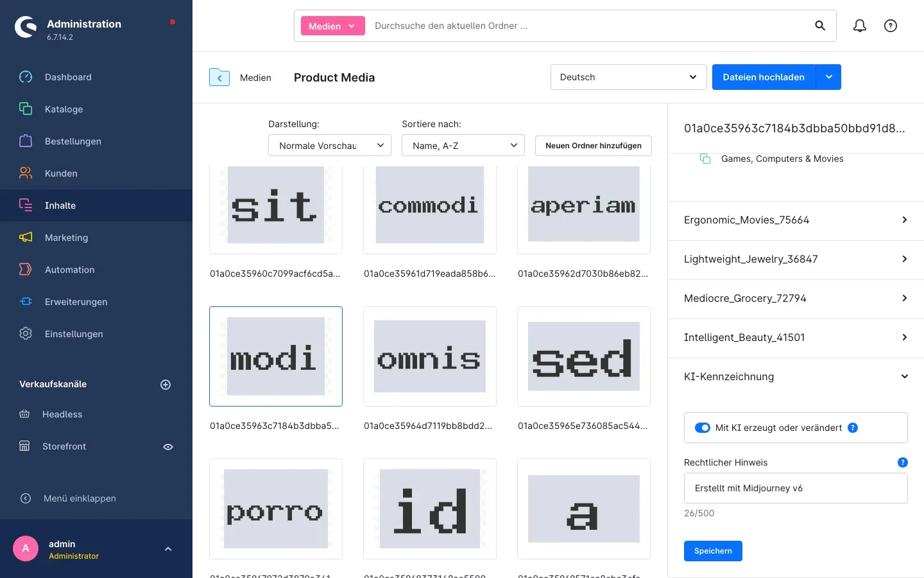The width and height of the screenshot is (924, 578).
Task: Open Intelligent_Beauty_41501 entry
Action: click(x=796, y=338)
